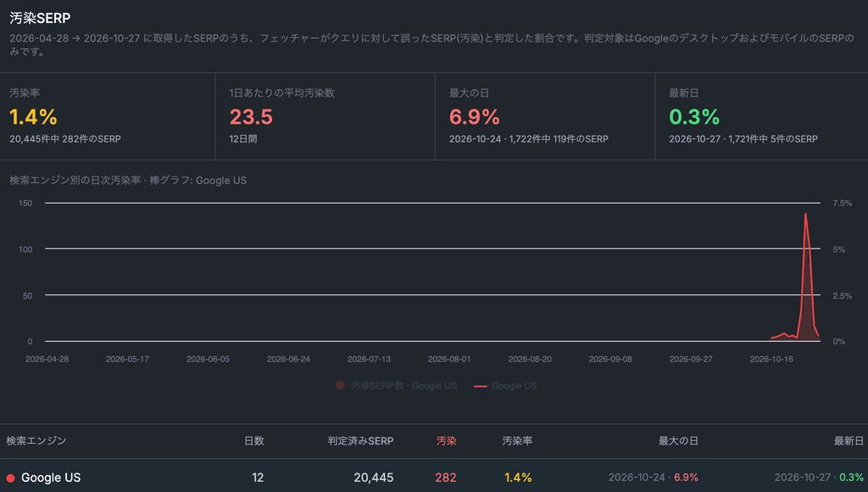Click the 汚染SERP panel title
The height and width of the screenshot is (492, 868).
[x=40, y=19]
